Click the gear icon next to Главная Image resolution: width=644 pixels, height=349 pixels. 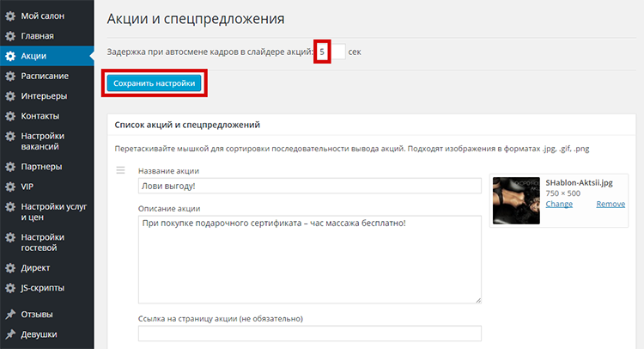[x=10, y=36]
